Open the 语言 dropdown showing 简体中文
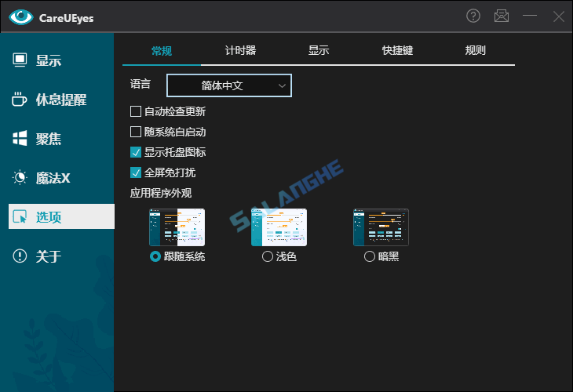573x392 pixels. point(229,85)
